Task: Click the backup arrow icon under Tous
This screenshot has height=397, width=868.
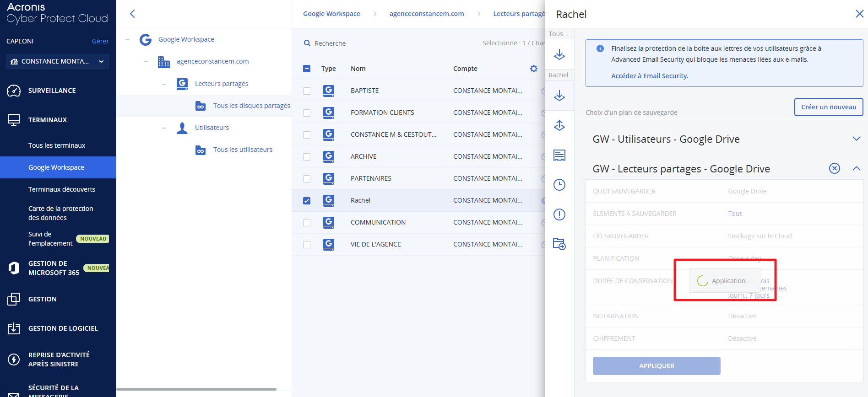Action: pos(559,54)
